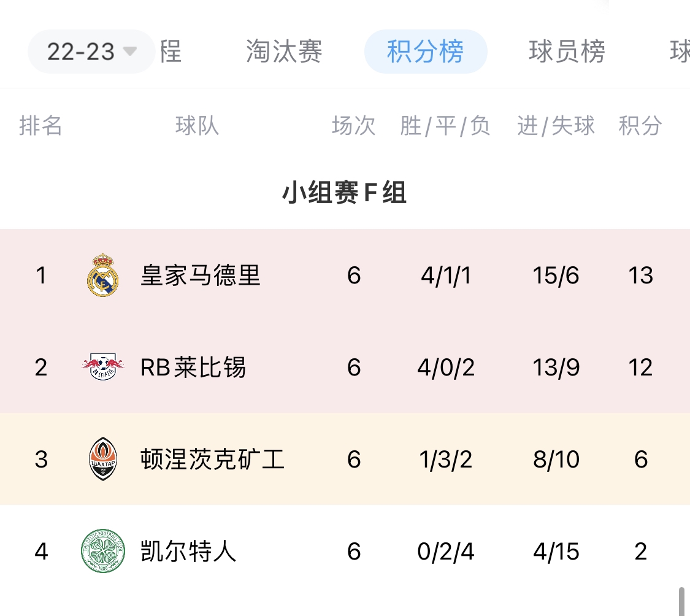
Task: Click the season selector's down arrow
Action: [x=130, y=51]
